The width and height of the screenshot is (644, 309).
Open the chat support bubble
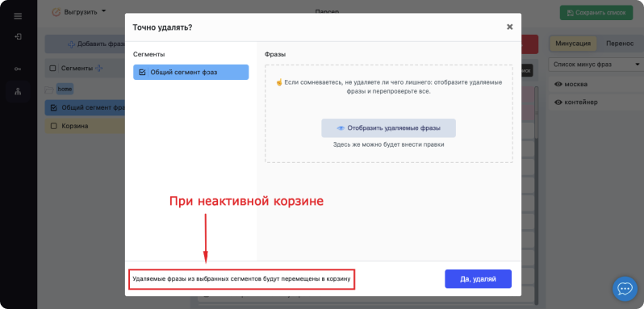coord(625,289)
